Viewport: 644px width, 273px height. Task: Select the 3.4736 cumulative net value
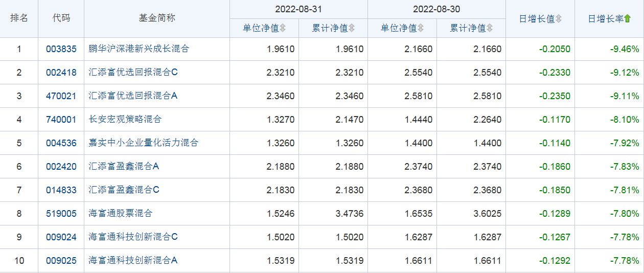(350, 214)
